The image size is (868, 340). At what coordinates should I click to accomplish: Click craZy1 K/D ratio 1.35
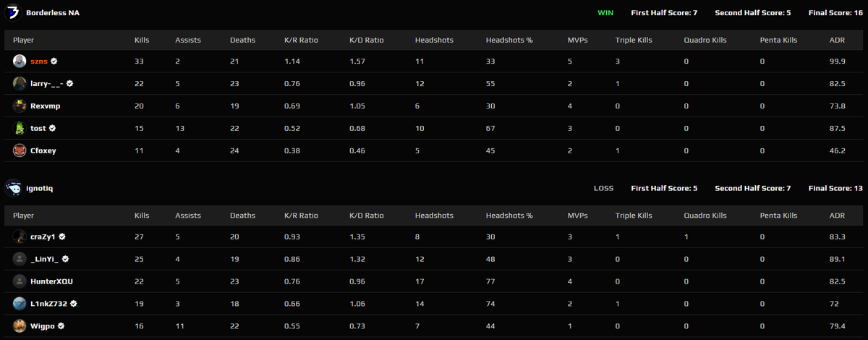357,237
